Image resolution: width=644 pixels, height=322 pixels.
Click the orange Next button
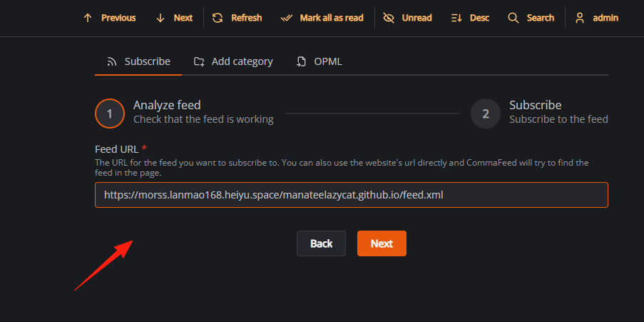(382, 243)
